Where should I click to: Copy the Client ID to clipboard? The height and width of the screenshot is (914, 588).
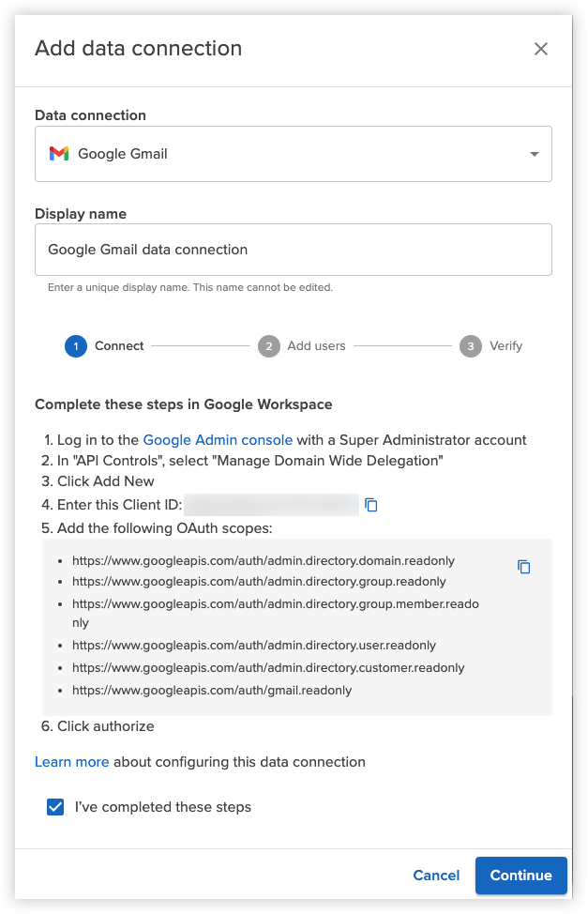tap(371, 505)
